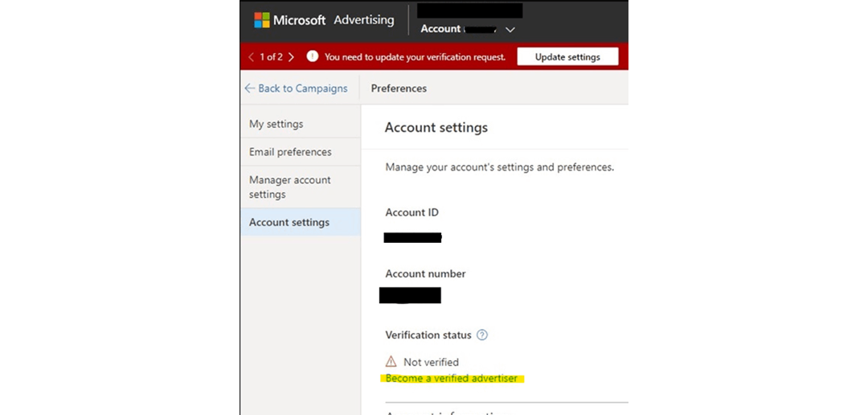Go to previous notification arrow

click(251, 57)
